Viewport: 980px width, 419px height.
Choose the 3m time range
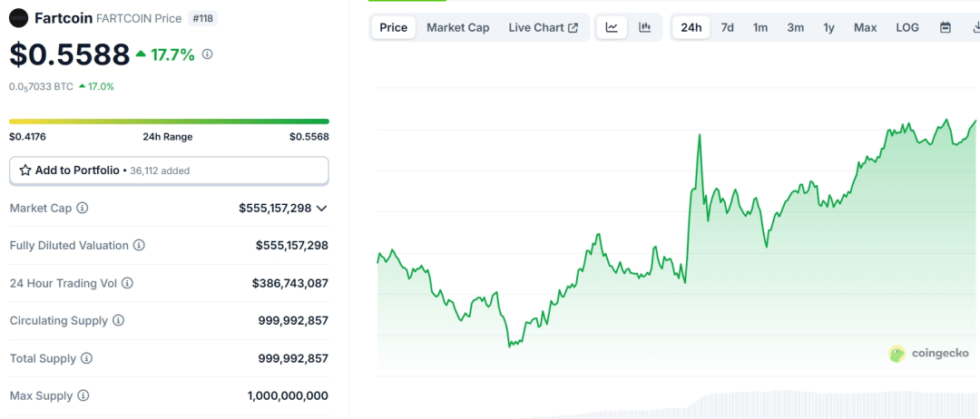pos(796,27)
